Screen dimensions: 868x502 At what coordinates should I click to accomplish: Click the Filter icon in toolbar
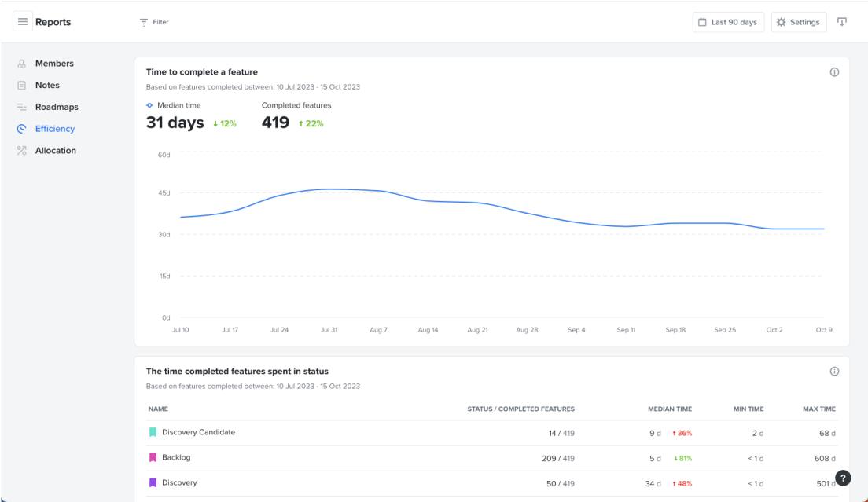142,22
